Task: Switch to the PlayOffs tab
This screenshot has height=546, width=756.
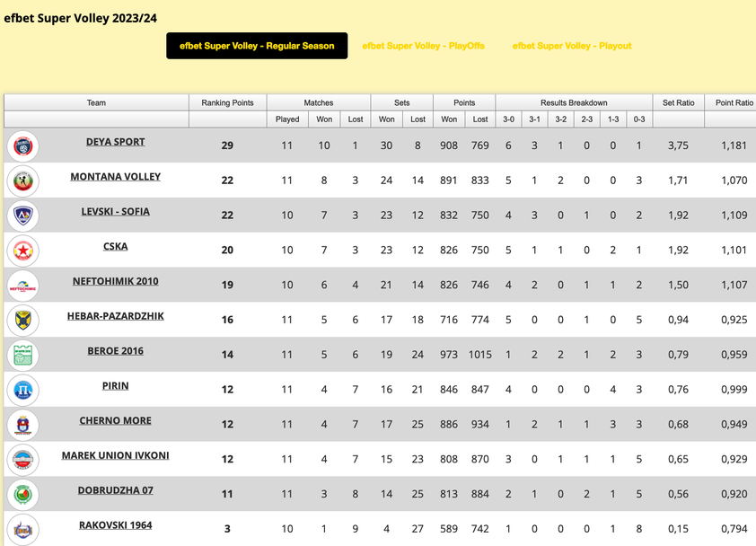Action: coord(423,46)
